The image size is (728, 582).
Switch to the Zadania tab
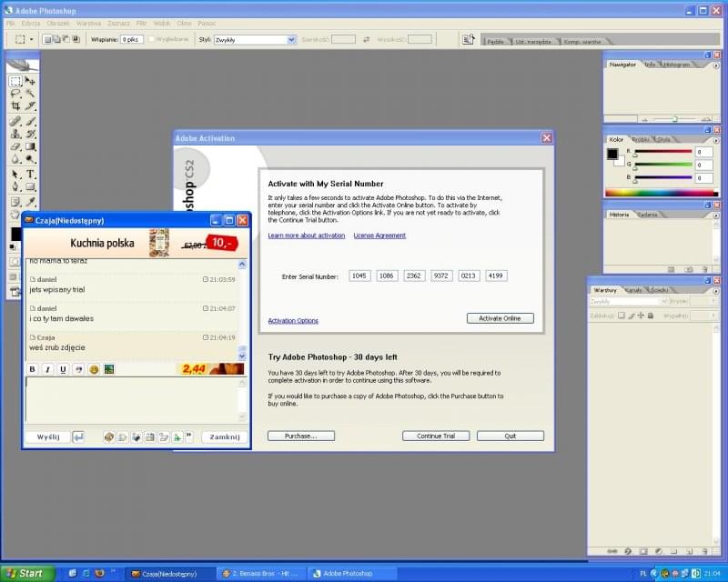648,215
